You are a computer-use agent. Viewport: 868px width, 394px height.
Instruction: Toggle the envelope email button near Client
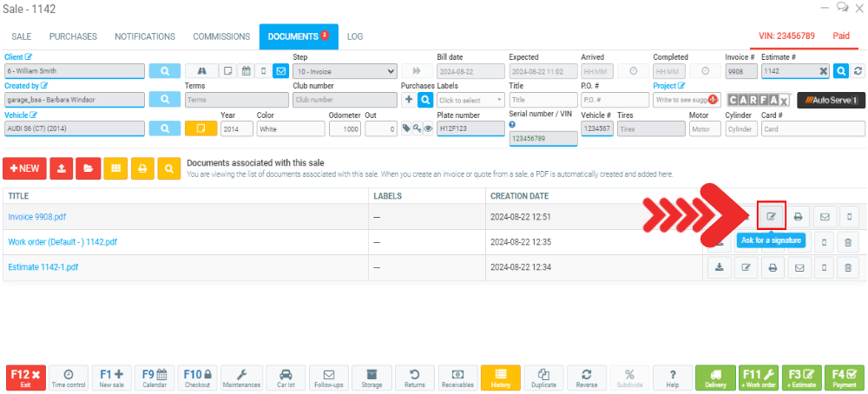(x=280, y=71)
